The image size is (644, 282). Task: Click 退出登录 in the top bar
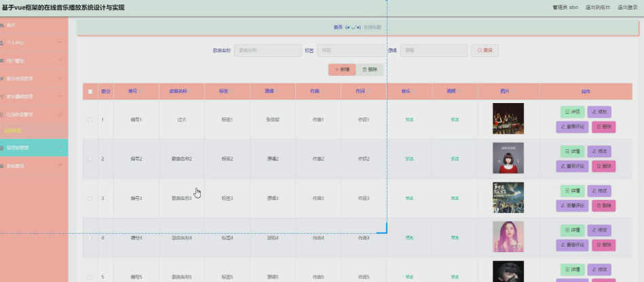[x=628, y=7]
